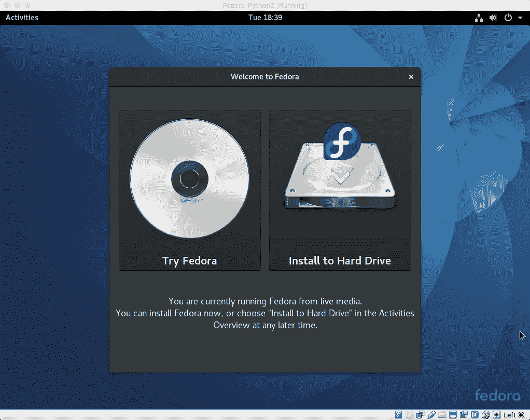Open the Activities overview
530x420 pixels.
22,18
